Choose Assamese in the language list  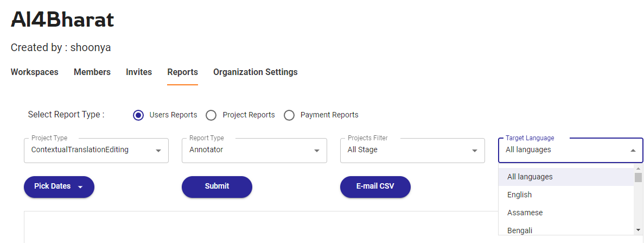(x=566, y=213)
